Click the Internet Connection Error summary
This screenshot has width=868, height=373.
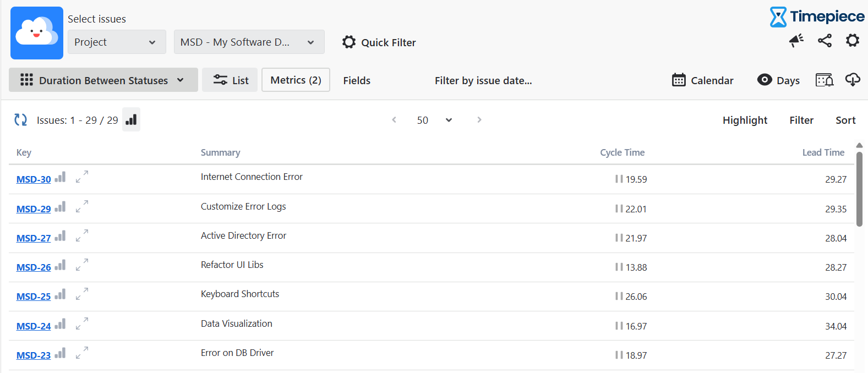coord(252,177)
